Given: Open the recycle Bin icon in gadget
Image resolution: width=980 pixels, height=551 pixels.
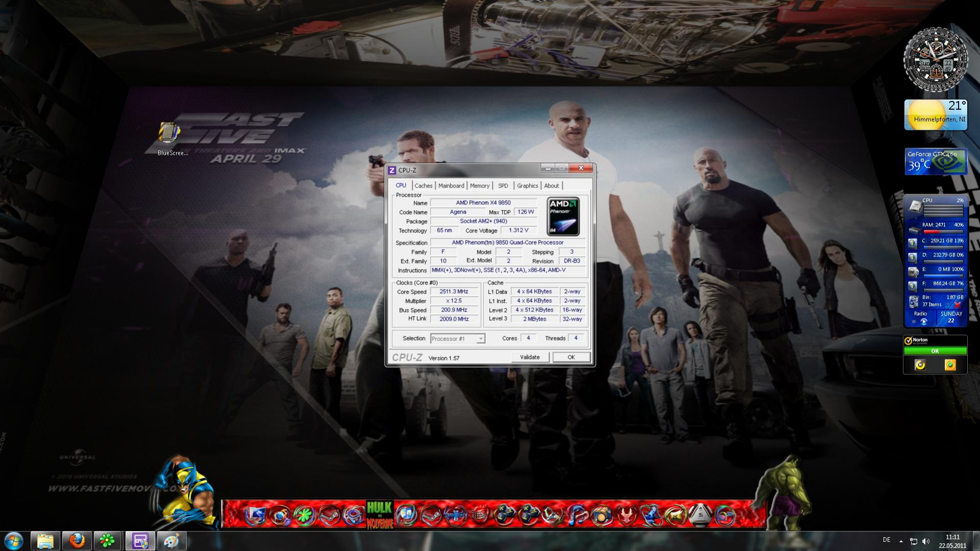Looking at the screenshot, I should click(914, 301).
